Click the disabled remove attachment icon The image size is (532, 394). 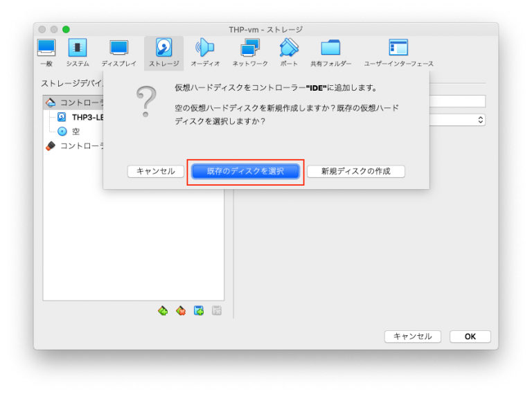[216, 310]
